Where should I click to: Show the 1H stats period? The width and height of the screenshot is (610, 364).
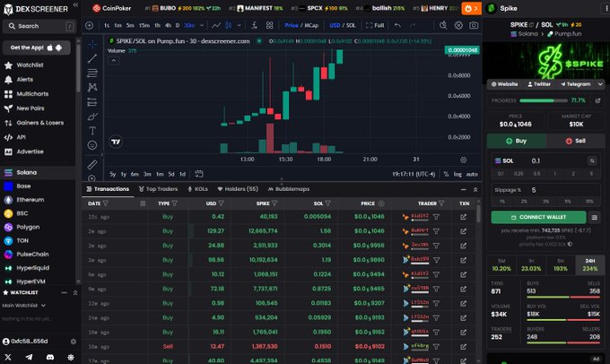[531, 264]
